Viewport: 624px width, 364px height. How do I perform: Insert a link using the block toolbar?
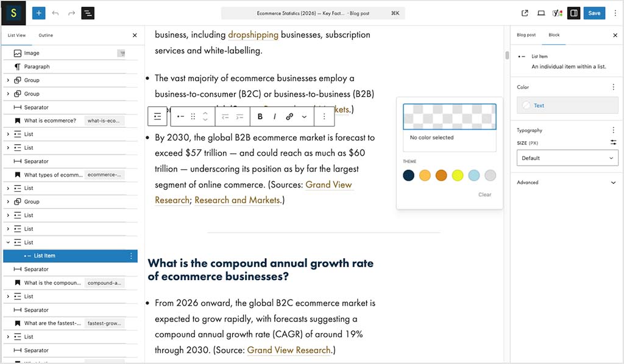tap(289, 116)
